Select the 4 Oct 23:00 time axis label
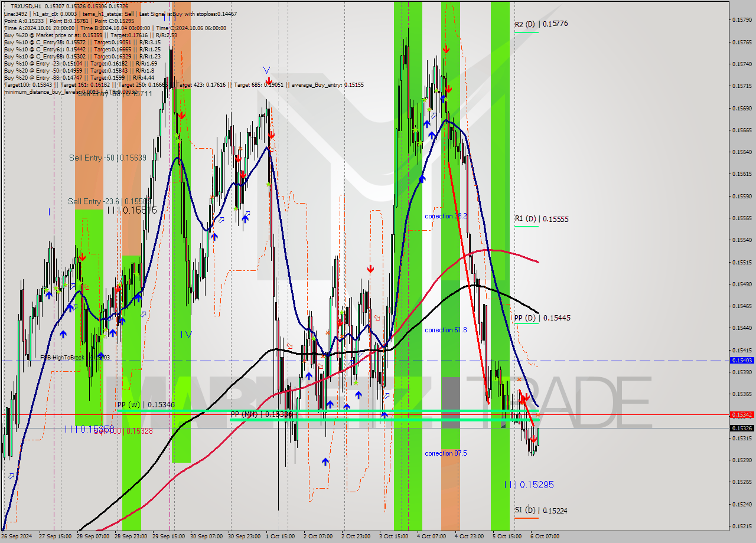 pos(470,537)
